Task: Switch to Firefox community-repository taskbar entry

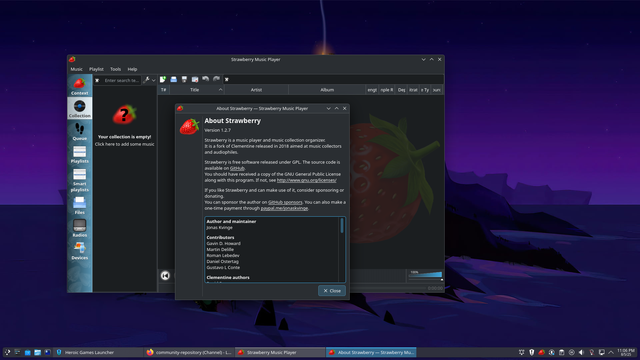Action: 189,352
